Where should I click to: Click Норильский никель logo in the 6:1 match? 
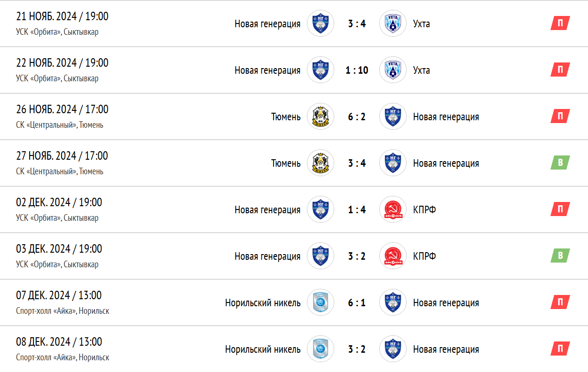tap(321, 302)
